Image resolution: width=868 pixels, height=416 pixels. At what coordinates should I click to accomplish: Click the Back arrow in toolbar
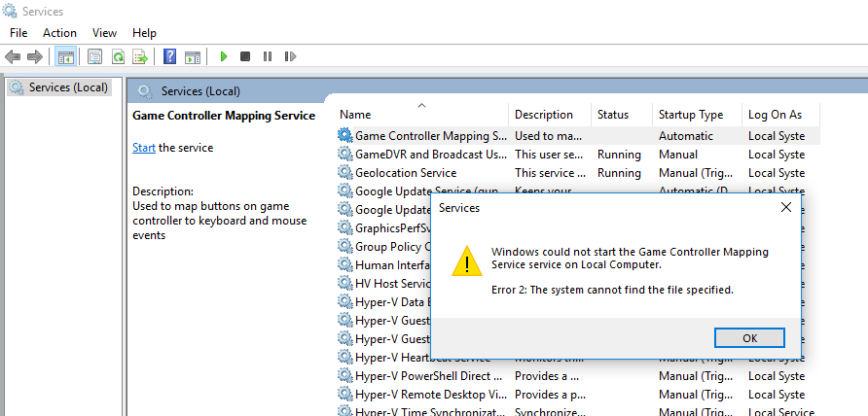(x=13, y=57)
